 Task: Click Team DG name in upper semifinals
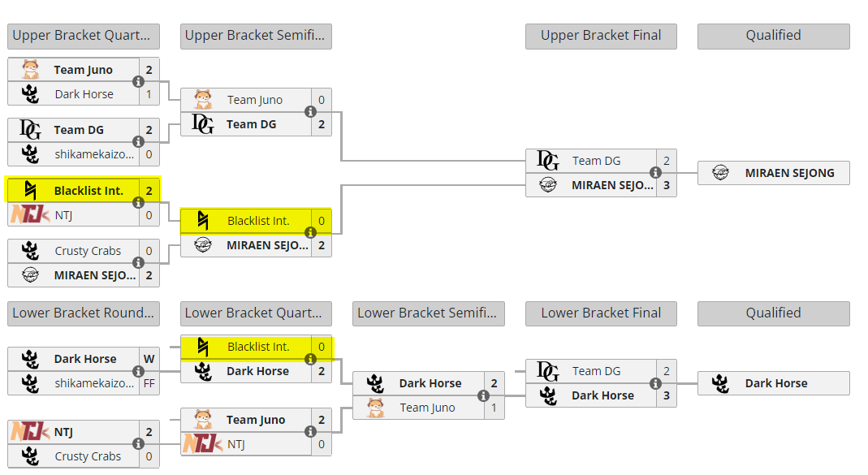pos(251,124)
